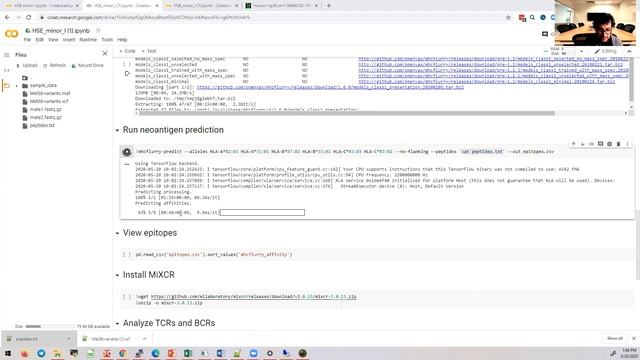The height and width of the screenshot is (360, 640).
Task: Open the View menu
Action: pyautogui.click(x=53, y=40)
